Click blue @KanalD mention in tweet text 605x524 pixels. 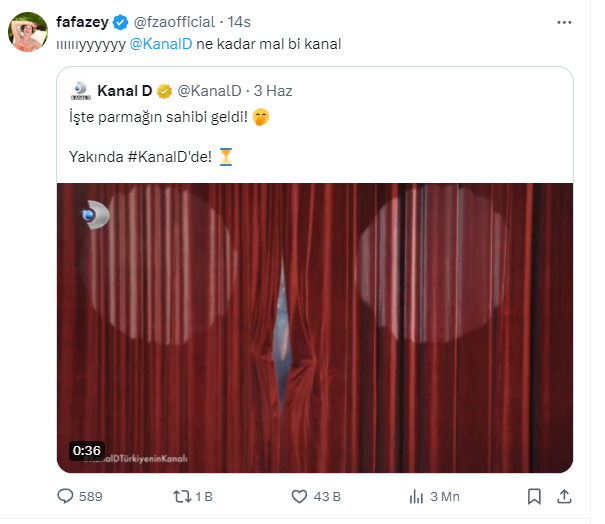(x=161, y=44)
